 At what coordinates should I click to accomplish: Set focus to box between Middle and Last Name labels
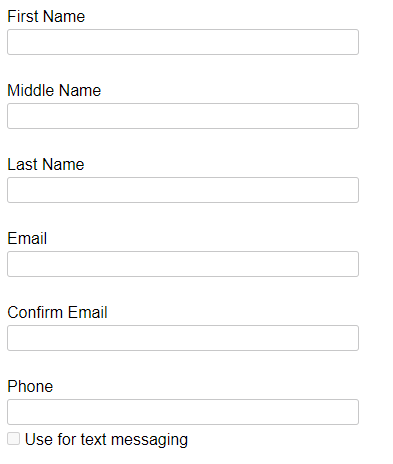(x=183, y=116)
